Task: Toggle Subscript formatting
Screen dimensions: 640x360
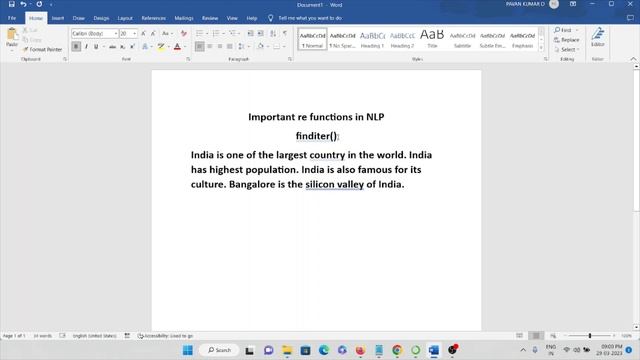Action: point(122,47)
